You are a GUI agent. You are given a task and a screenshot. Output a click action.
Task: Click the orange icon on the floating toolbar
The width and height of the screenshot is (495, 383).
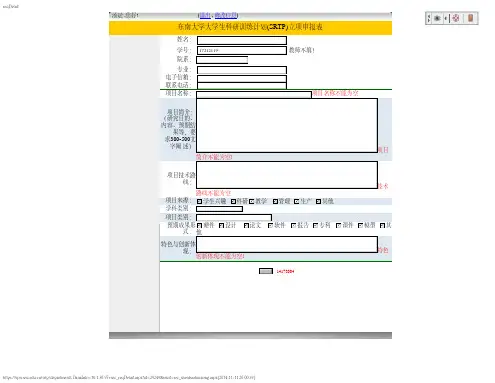[470, 18]
